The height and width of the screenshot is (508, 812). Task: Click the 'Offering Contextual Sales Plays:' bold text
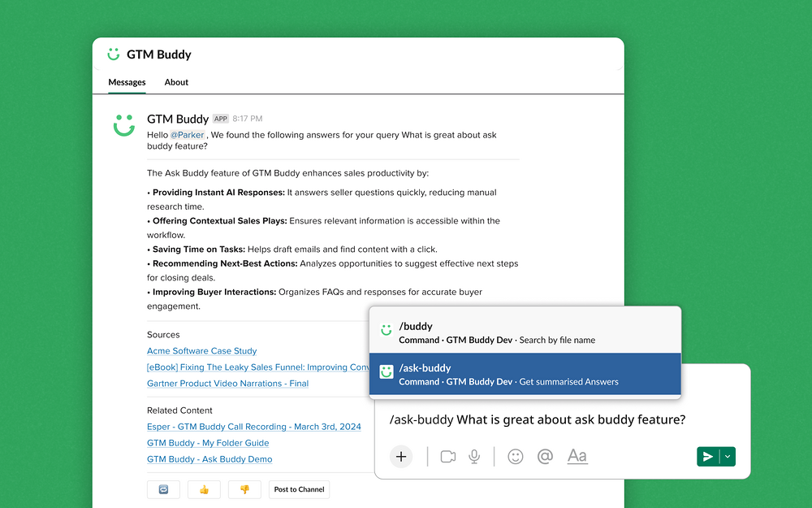pos(219,221)
